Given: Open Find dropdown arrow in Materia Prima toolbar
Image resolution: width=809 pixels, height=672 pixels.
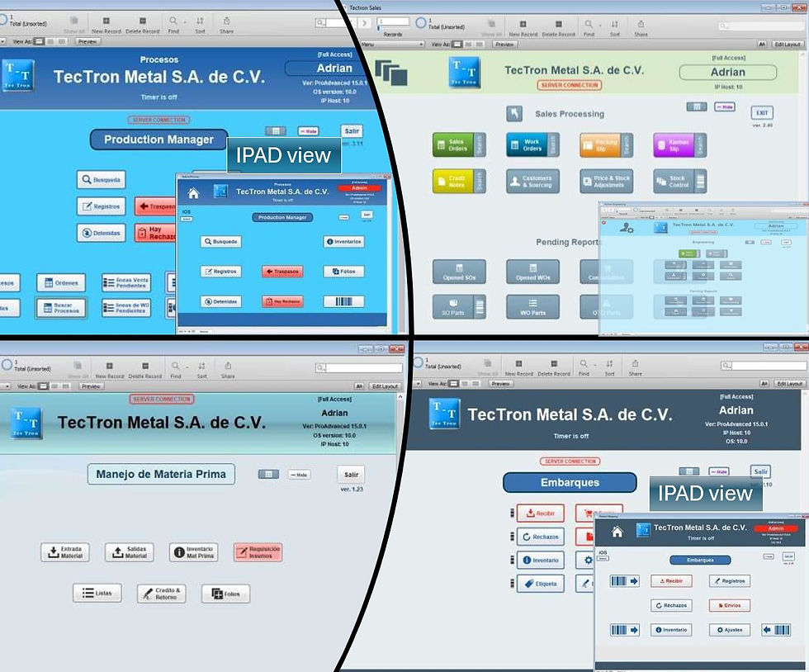Looking at the screenshot, I should tap(187, 367).
